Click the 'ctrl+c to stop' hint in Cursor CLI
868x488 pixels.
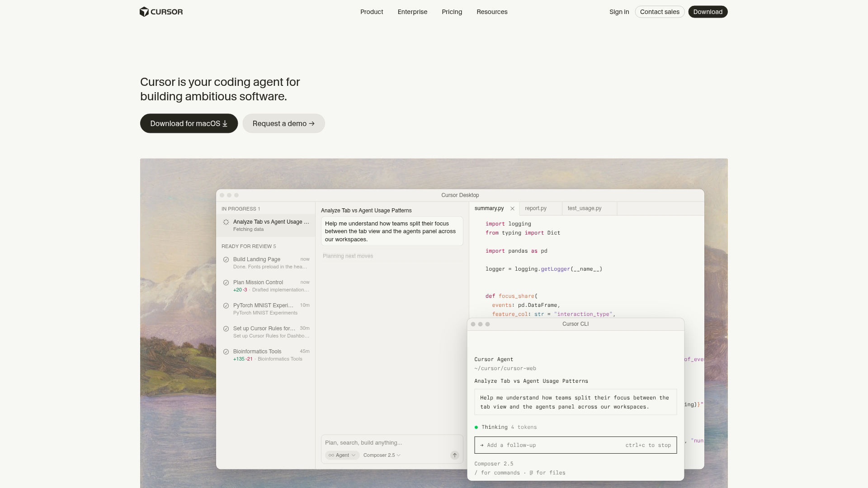coord(648,445)
